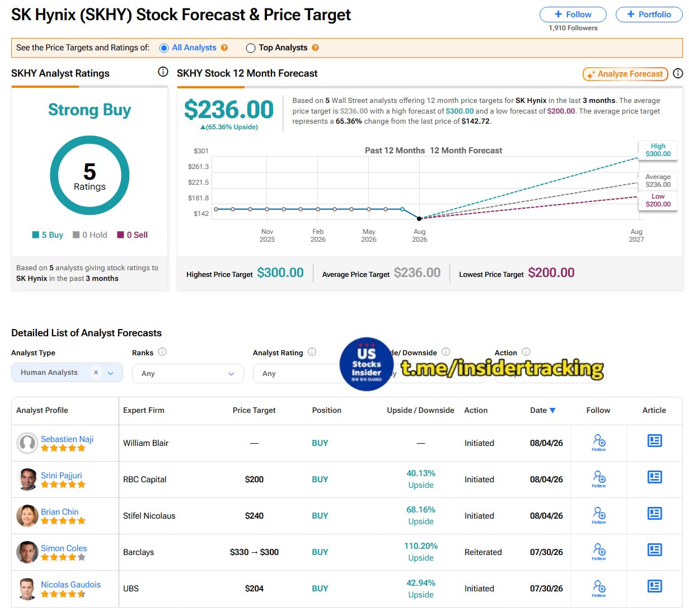Viewport: 689px width, 616px height.
Task: Click the 5 Buy legend swatch
Action: [36, 235]
